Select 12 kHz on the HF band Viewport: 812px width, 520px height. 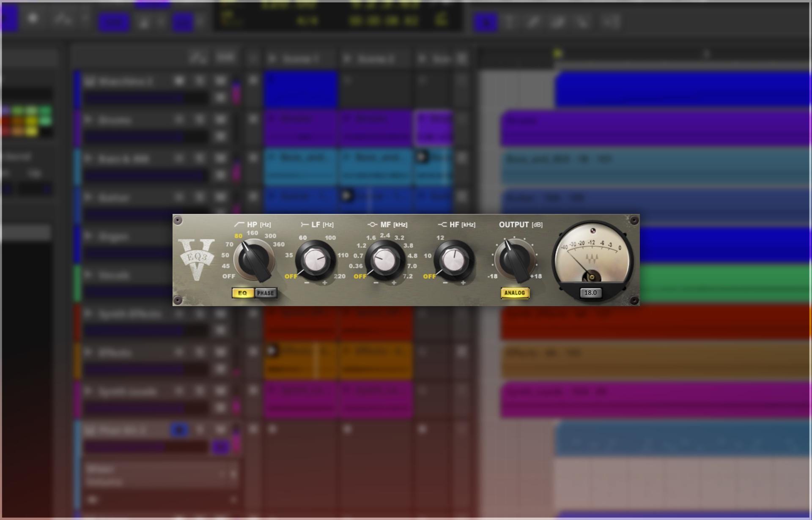coord(440,238)
